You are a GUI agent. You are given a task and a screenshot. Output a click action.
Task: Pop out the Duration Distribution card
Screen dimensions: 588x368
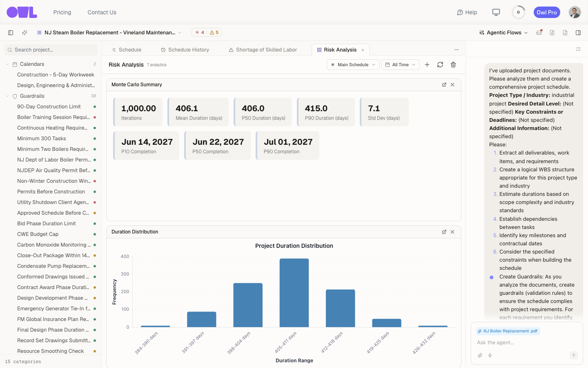[444, 232]
